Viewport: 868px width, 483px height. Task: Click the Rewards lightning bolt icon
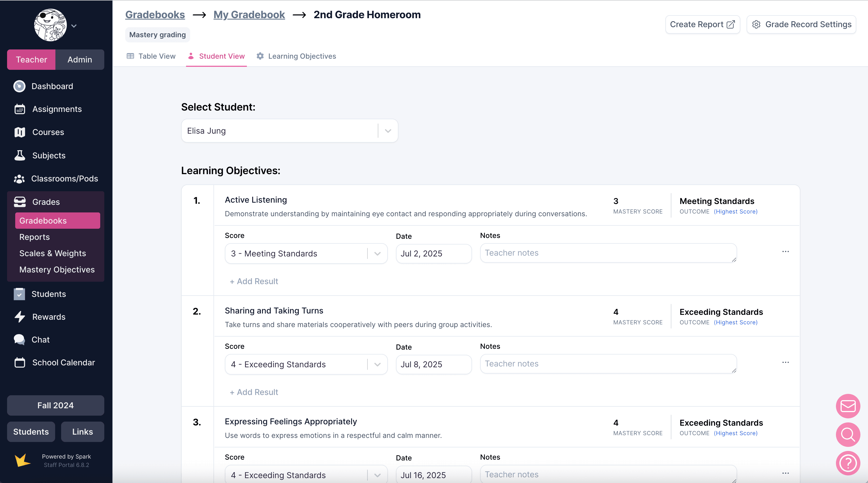pyautogui.click(x=20, y=317)
